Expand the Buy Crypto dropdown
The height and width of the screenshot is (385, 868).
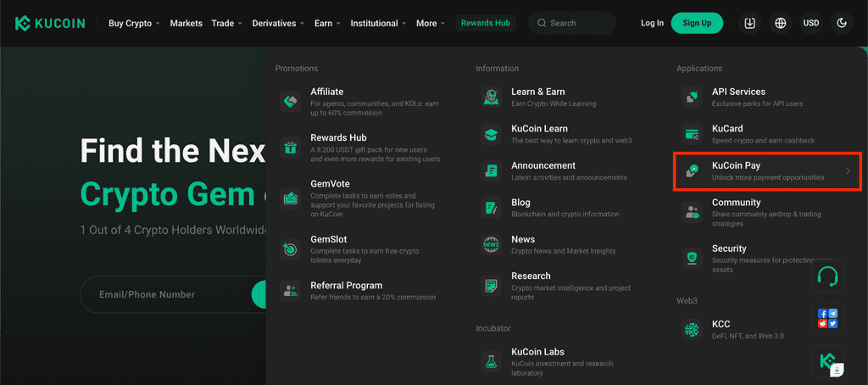(134, 23)
